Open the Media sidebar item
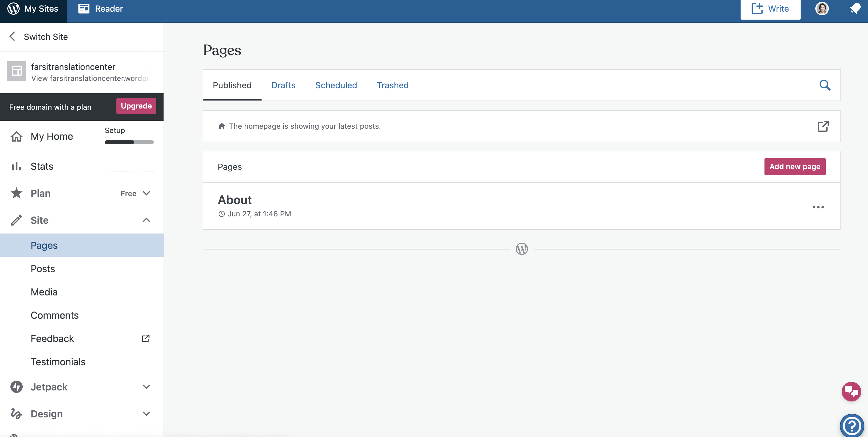Screen dimensions: 868x437 click(x=82, y=292)
